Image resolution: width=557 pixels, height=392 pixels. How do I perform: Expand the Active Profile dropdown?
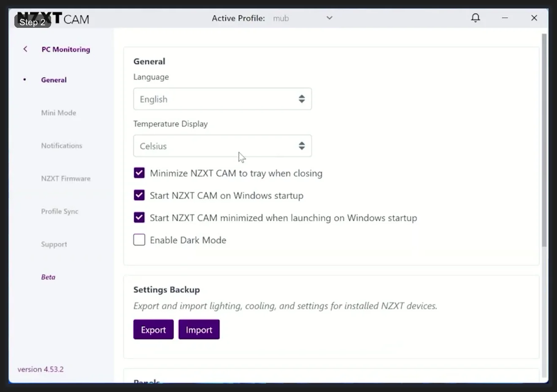pos(329,18)
